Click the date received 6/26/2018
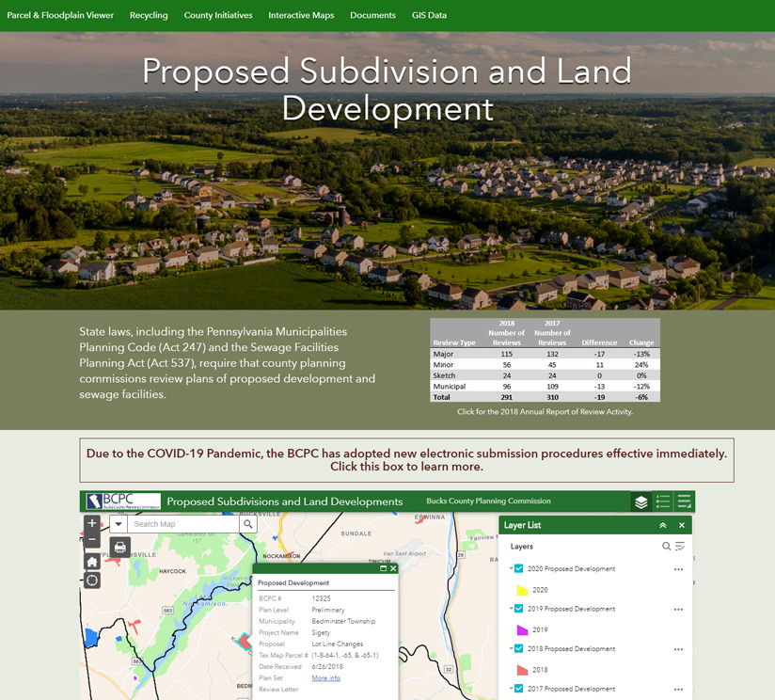Viewport: 775px width, 700px height. pos(327,666)
